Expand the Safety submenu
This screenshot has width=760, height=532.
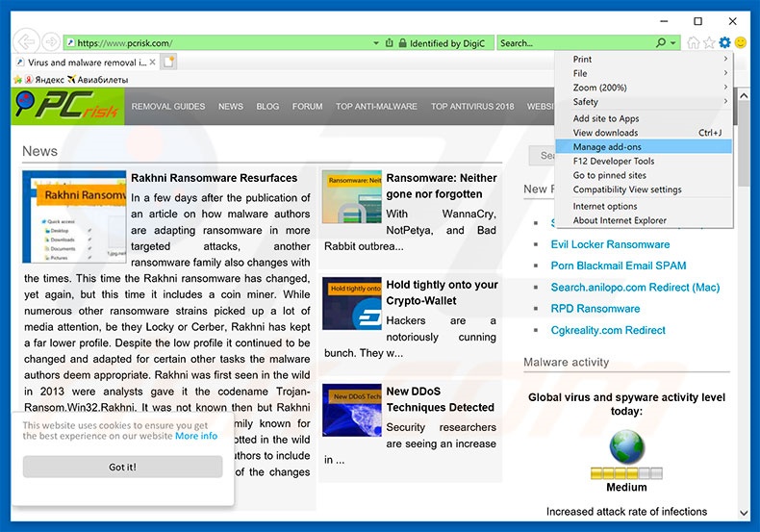(645, 102)
